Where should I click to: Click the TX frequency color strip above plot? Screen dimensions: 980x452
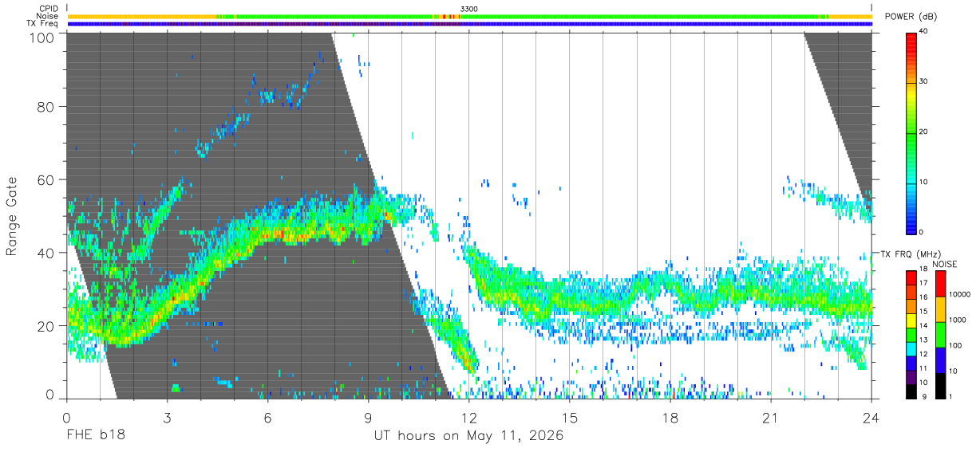469,24
